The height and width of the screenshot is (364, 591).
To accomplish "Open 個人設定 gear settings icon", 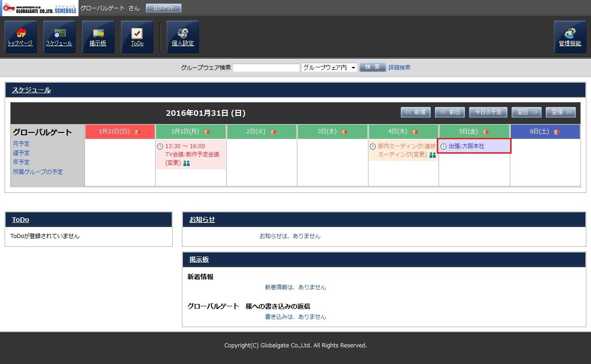I will [x=183, y=37].
